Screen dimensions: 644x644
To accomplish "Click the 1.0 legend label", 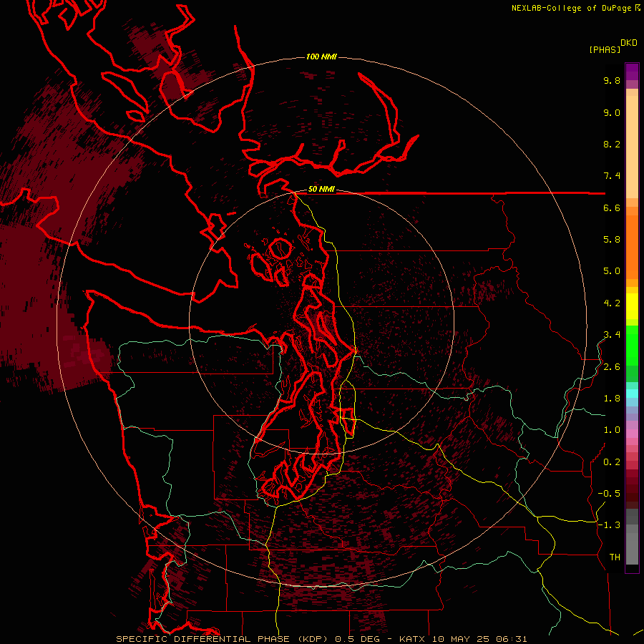I will 612,430.
